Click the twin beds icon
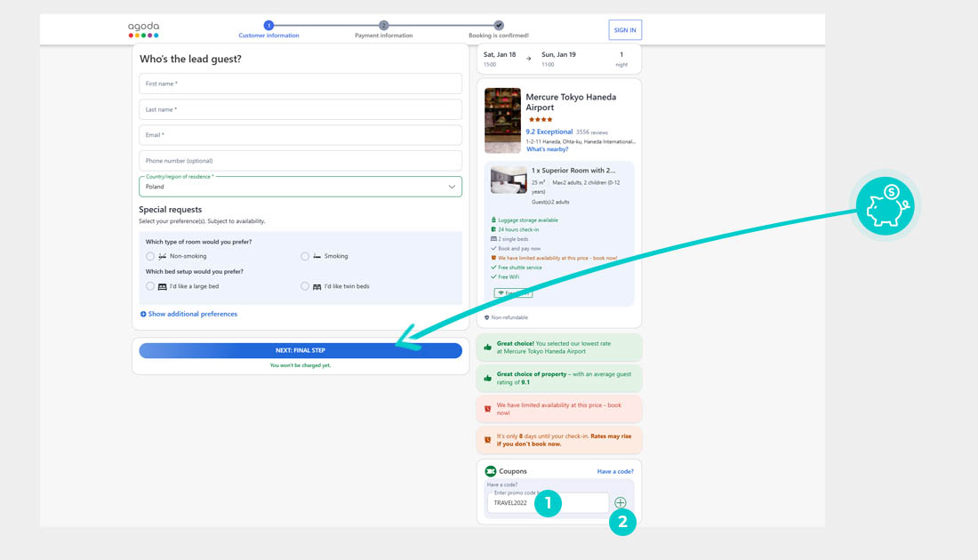Viewport: 978px width, 560px height. (317, 287)
